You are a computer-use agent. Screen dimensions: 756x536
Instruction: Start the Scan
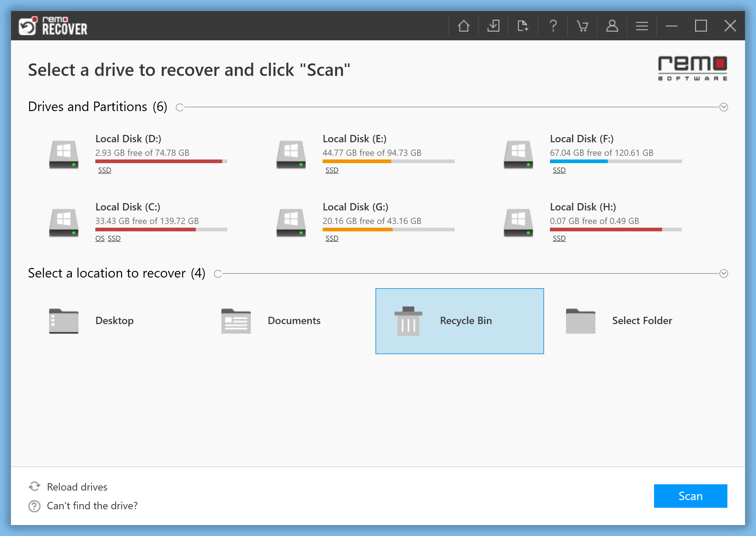(x=691, y=496)
